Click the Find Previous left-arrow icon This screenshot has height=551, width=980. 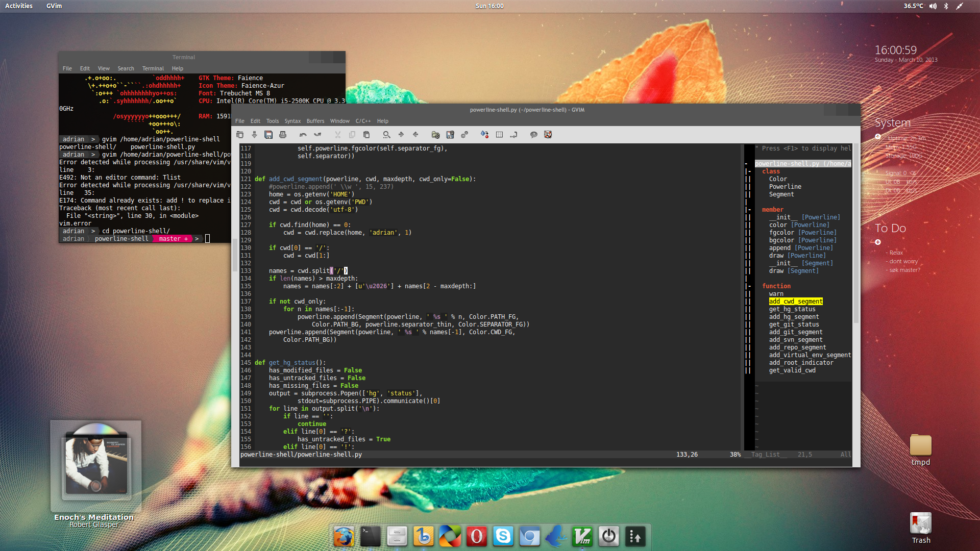pos(415,135)
